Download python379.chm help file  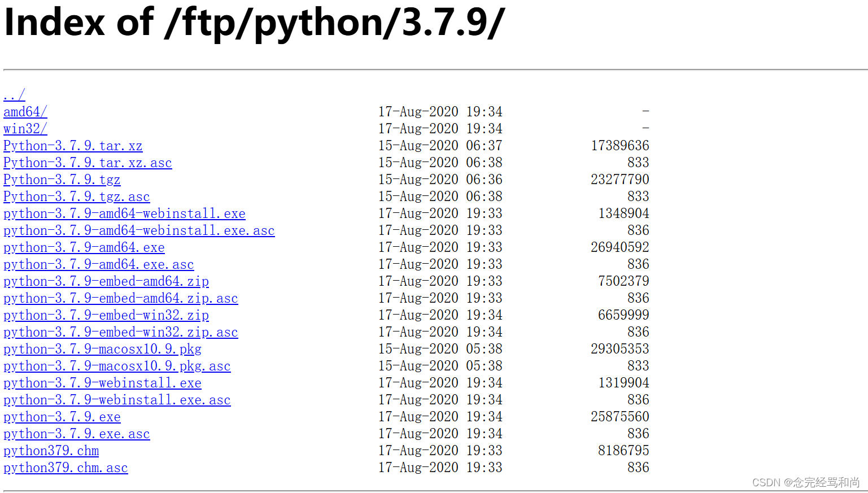tap(51, 451)
